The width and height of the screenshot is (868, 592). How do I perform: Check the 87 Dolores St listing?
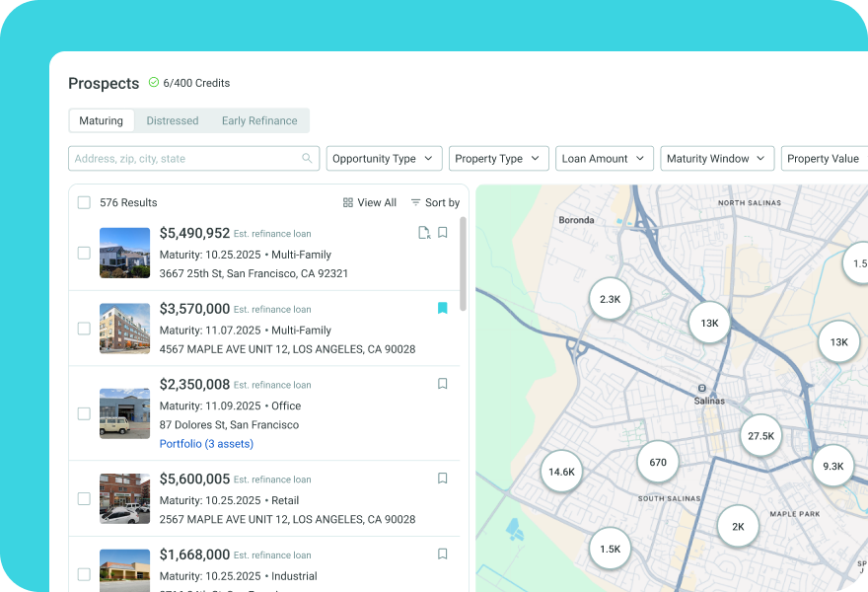click(x=84, y=413)
